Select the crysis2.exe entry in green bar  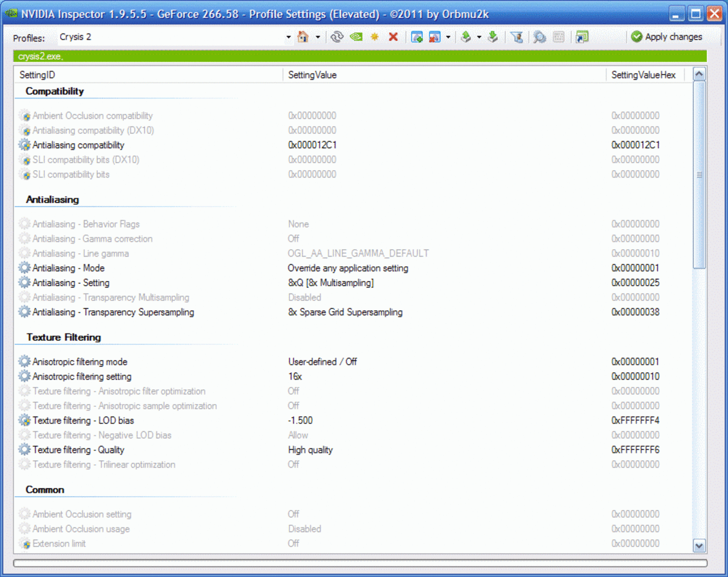40,56
